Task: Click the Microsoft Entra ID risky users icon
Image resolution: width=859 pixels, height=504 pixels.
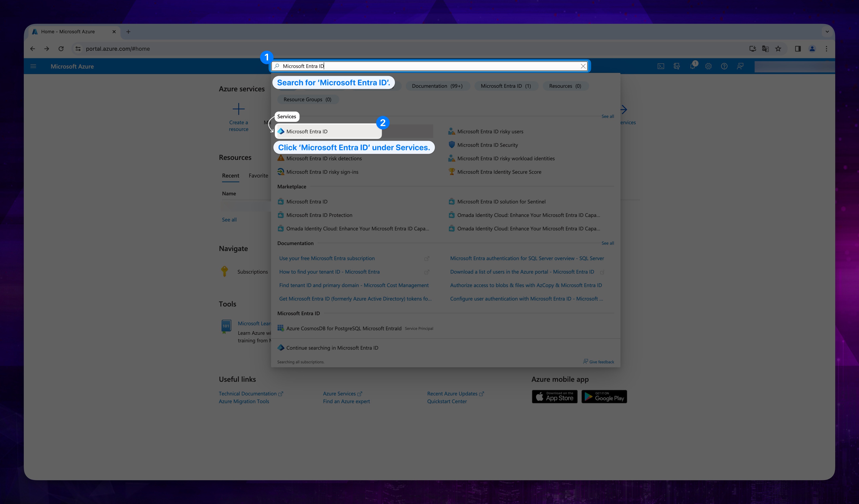Action: (451, 131)
